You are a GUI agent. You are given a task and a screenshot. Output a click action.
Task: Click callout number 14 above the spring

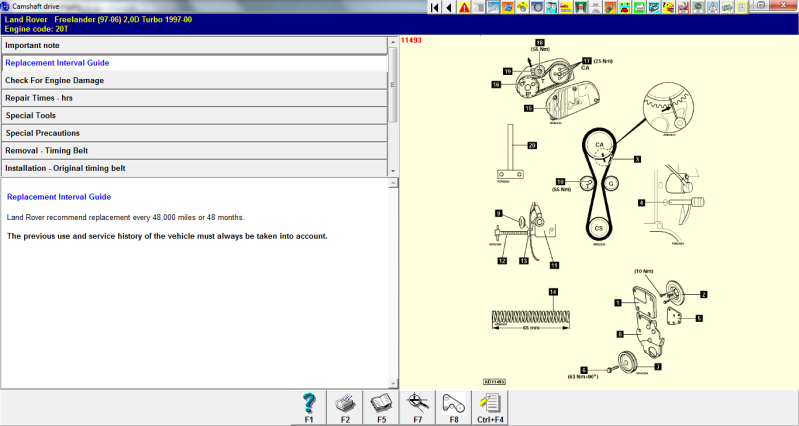pos(553,292)
